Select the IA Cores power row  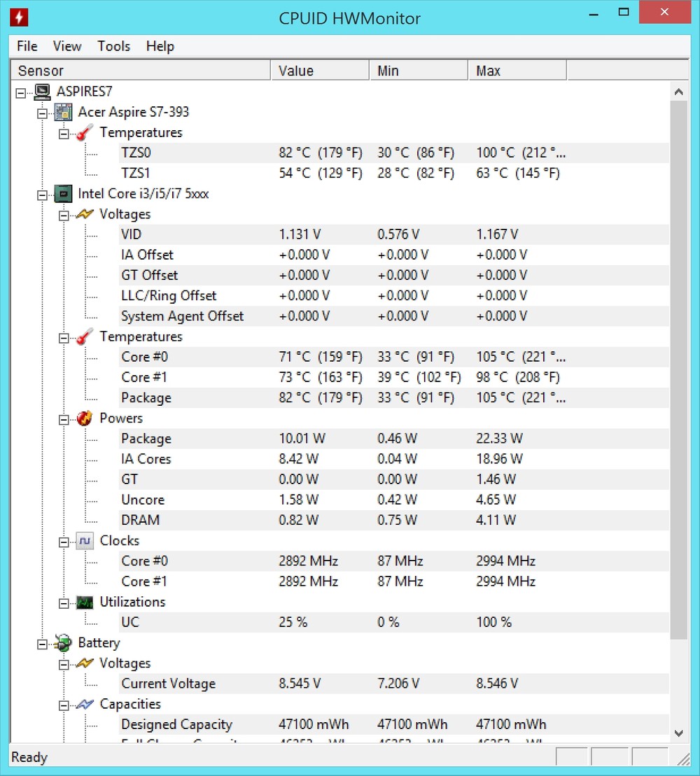(394, 459)
